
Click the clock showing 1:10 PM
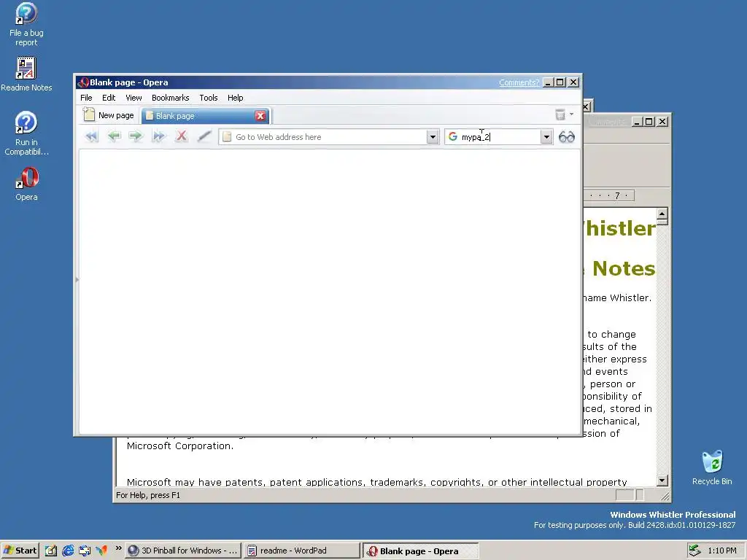(x=721, y=551)
